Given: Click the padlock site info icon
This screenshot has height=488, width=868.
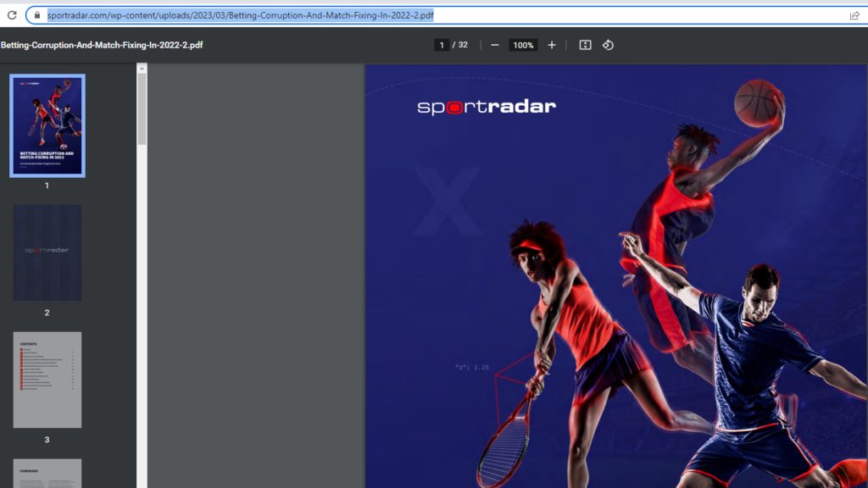Looking at the screenshot, I should 37,15.
